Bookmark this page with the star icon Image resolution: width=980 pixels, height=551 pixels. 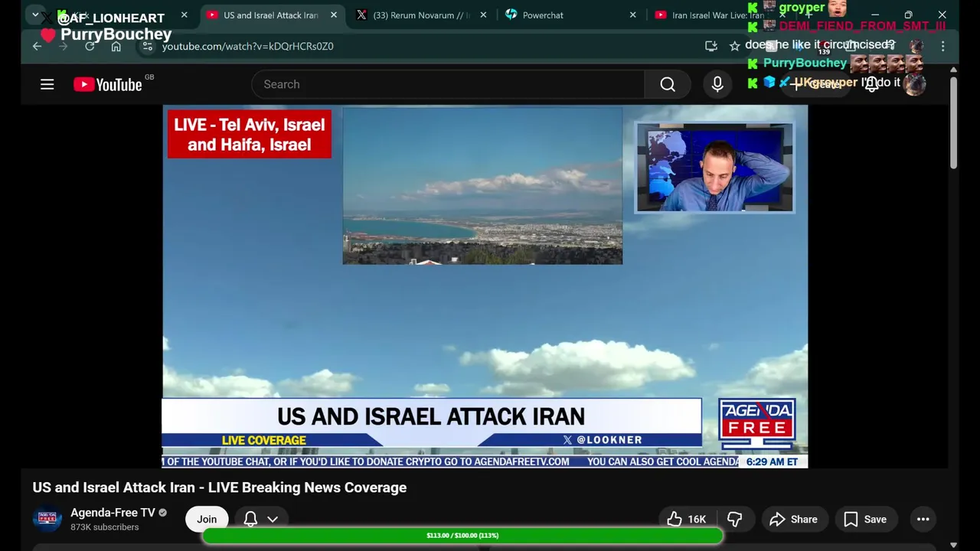click(735, 46)
